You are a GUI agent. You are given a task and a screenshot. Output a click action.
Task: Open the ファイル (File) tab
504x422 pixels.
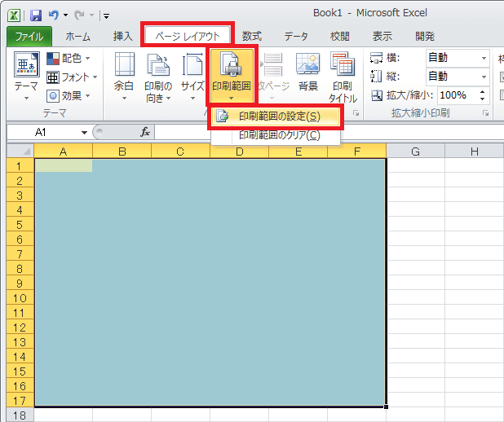click(x=29, y=36)
